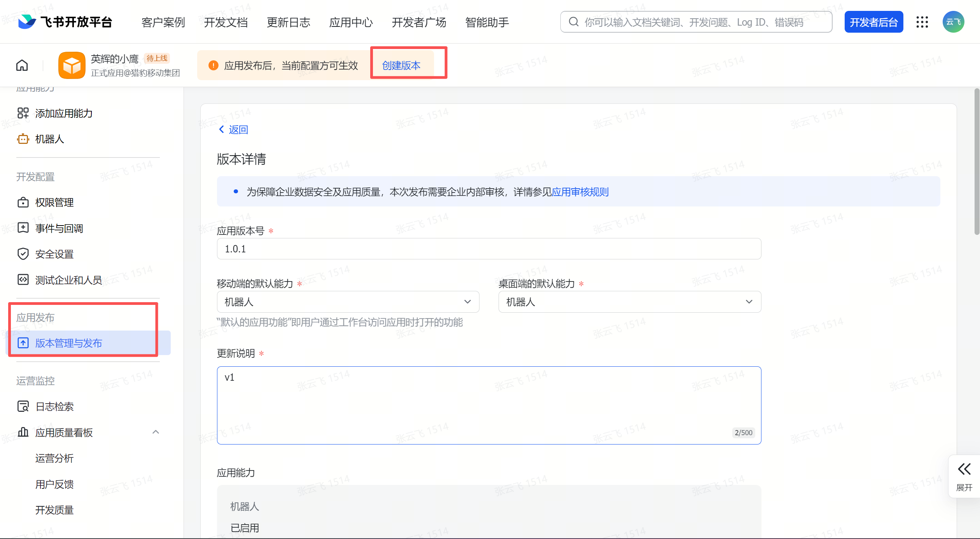Click the 日志检索 search-log icon

pyautogui.click(x=23, y=406)
